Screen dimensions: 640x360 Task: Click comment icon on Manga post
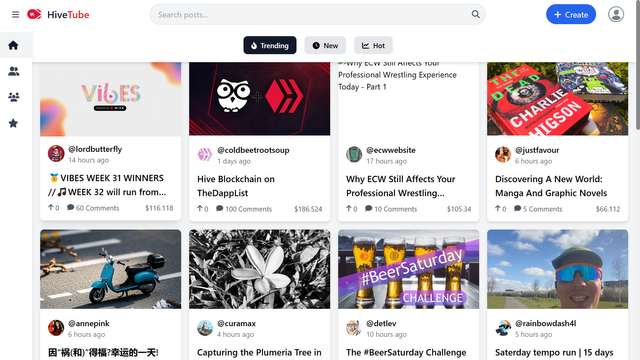(x=517, y=209)
